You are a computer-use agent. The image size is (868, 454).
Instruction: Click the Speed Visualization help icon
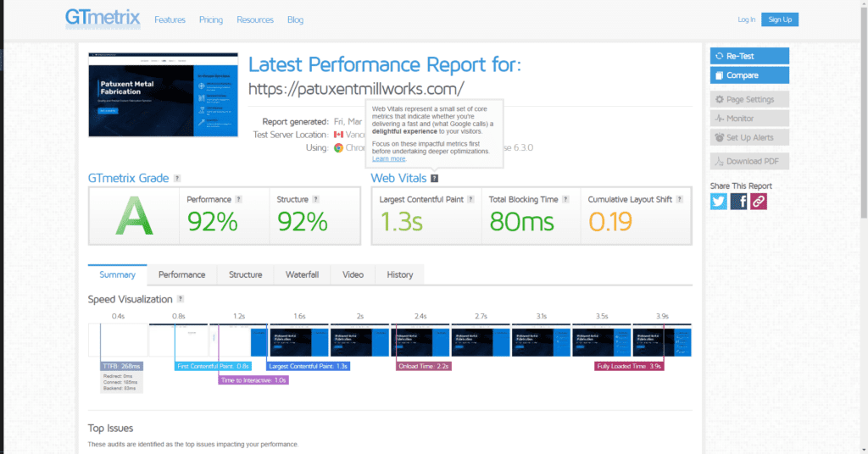[180, 299]
